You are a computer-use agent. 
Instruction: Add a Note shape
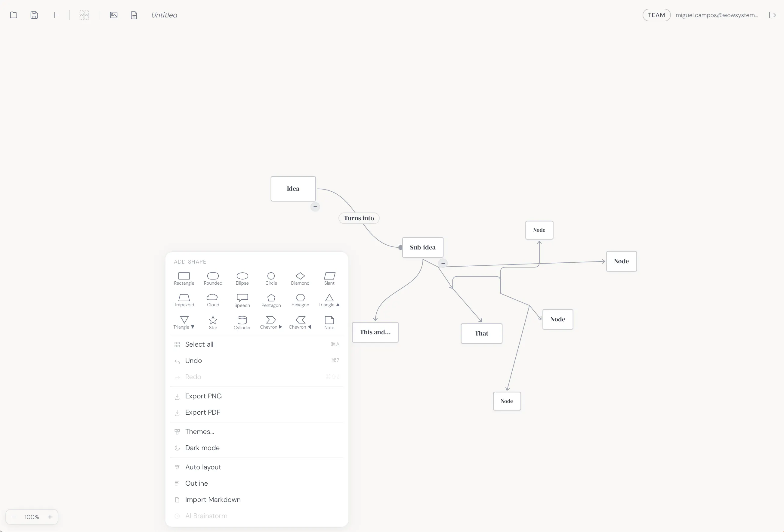click(x=329, y=323)
